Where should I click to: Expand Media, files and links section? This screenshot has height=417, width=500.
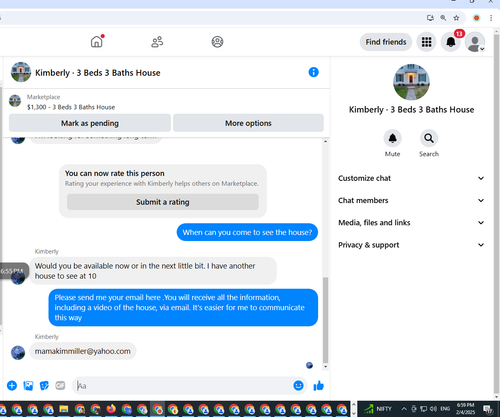click(x=411, y=223)
